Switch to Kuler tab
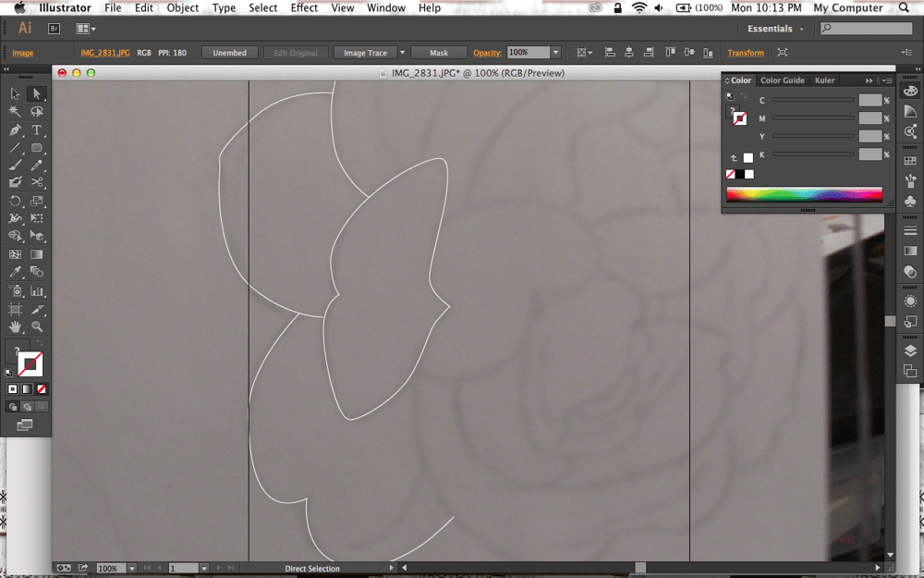This screenshot has height=578, width=924. [824, 80]
